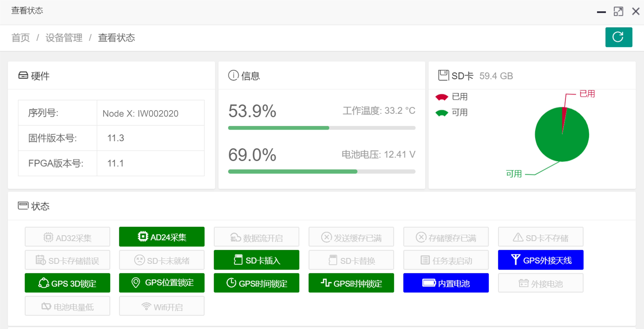This screenshot has height=329, width=644.
Task: Click the 69.0% percentage value
Action: (x=252, y=155)
